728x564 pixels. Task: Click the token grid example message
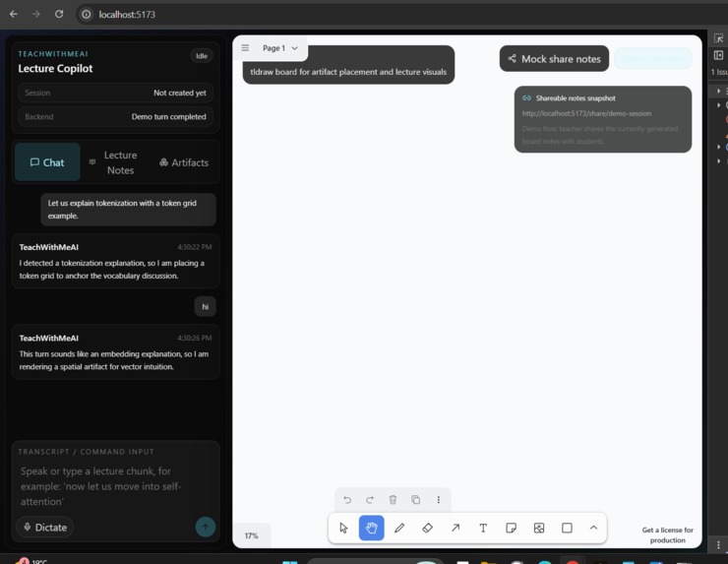(x=128, y=210)
